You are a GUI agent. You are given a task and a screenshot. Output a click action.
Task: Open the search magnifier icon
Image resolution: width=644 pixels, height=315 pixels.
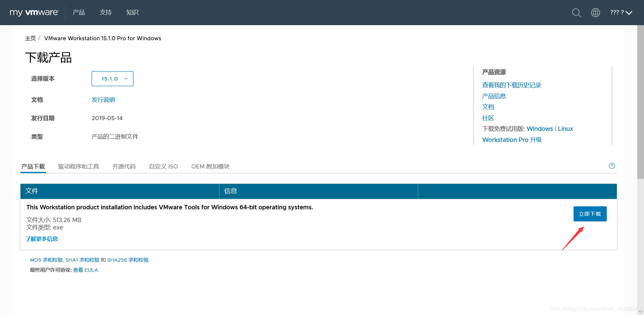(576, 13)
